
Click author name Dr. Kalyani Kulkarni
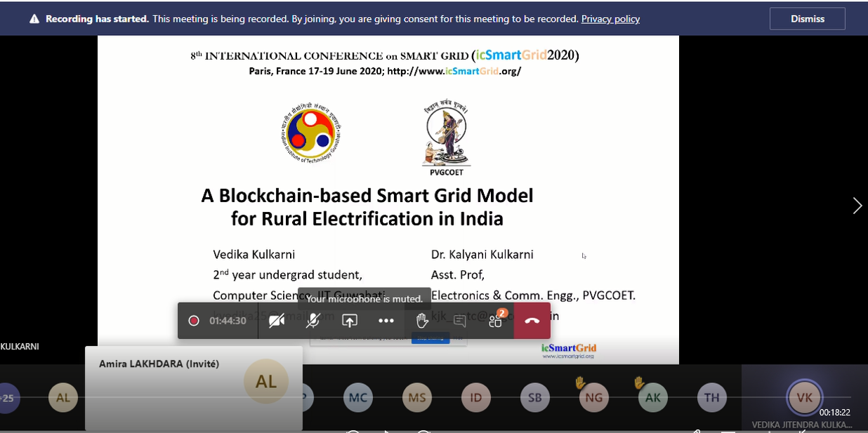(x=482, y=254)
